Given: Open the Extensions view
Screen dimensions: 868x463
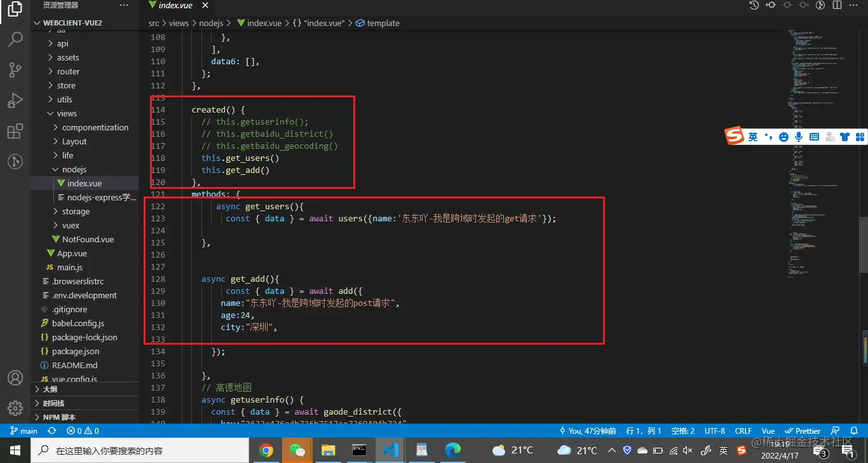Looking at the screenshot, I should pos(15,131).
